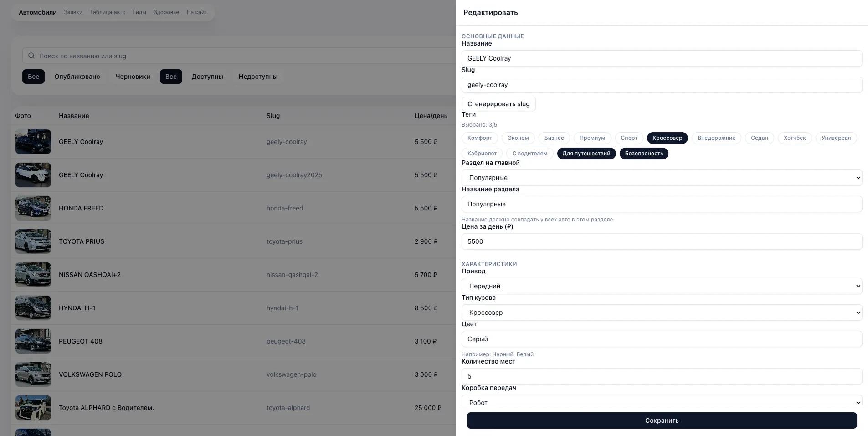
Task: Open the Автомобили tab
Action: pos(38,12)
